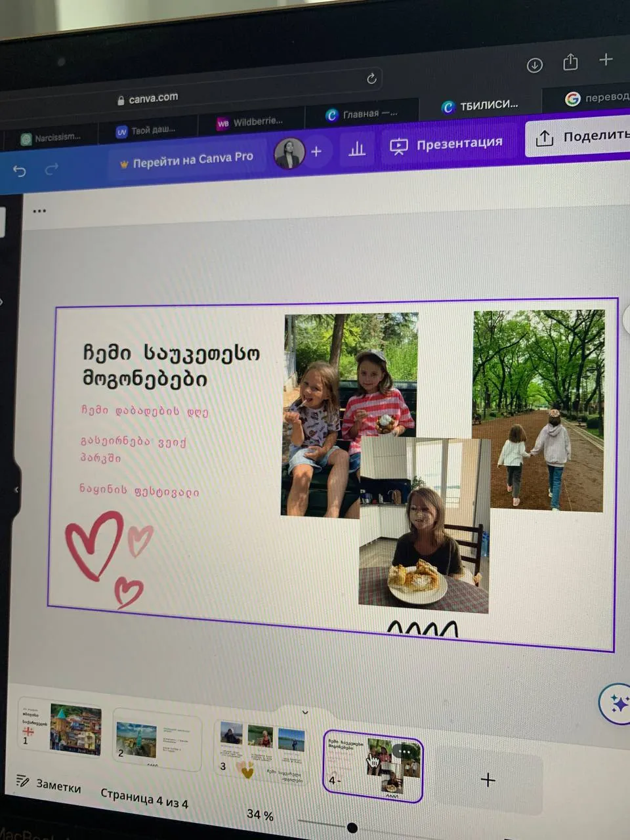Collapse the page thumbnails strip chevron

[305, 712]
